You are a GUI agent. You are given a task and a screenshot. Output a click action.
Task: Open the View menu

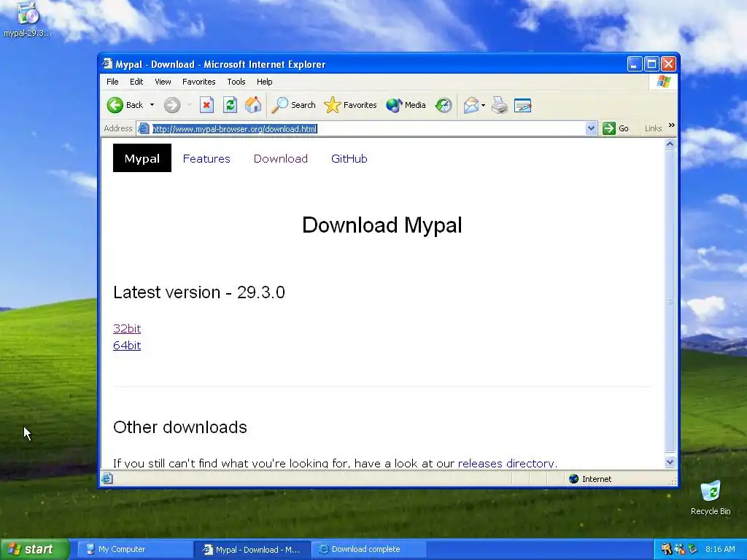[x=163, y=82]
